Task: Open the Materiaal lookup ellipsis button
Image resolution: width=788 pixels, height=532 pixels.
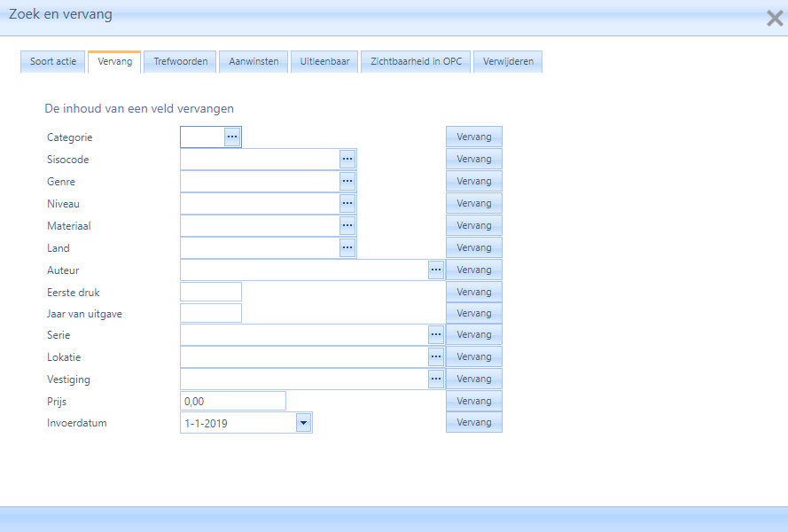Action: [x=347, y=225]
